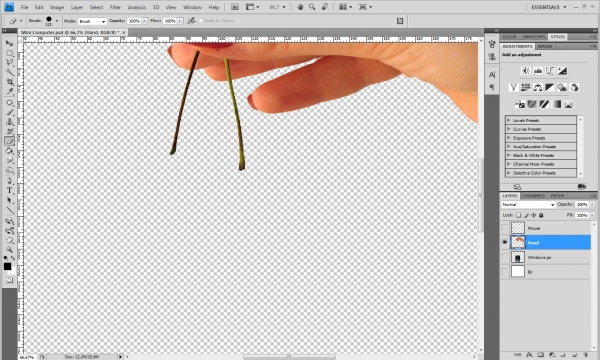The width and height of the screenshot is (600, 360).
Task: Show the Windows pc layer
Action: 505,257
